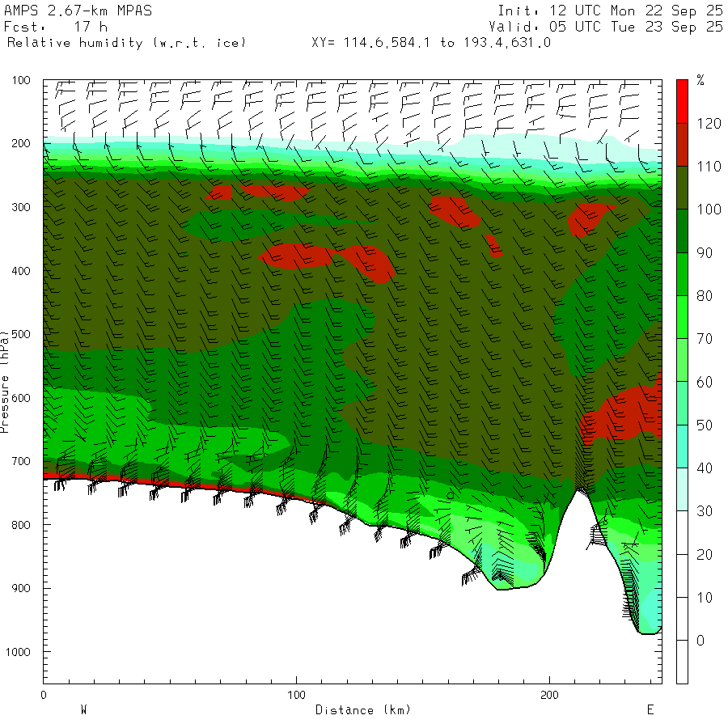Screen dimensions: 728x728
Task: Click the 'AMPS 2.67-km MPAS' title text
Action: [x=78, y=11]
